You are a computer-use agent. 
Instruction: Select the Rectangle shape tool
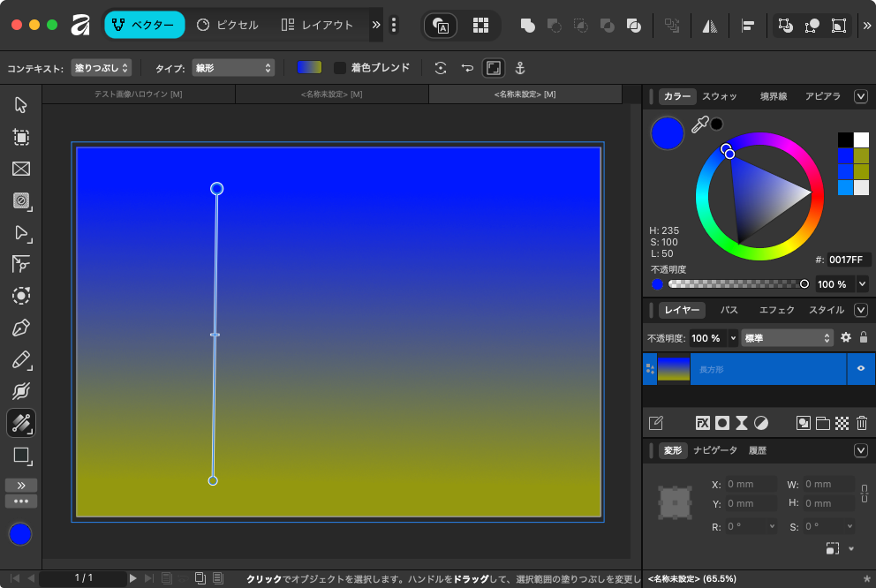[x=21, y=456]
